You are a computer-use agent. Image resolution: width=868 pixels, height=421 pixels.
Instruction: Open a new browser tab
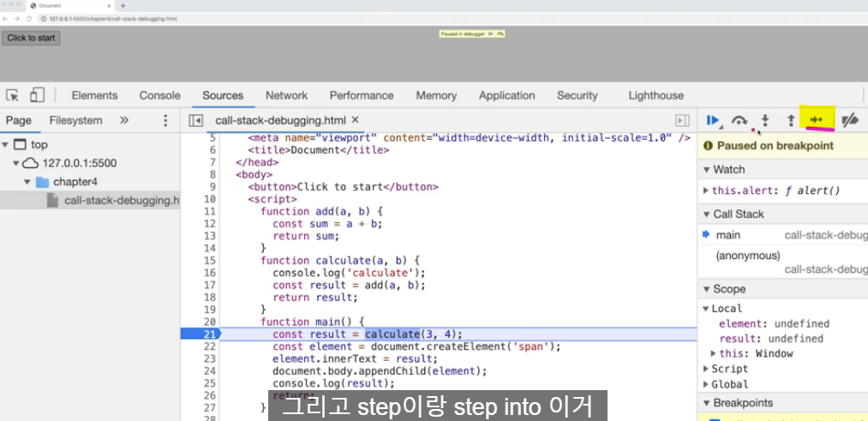point(123,5)
